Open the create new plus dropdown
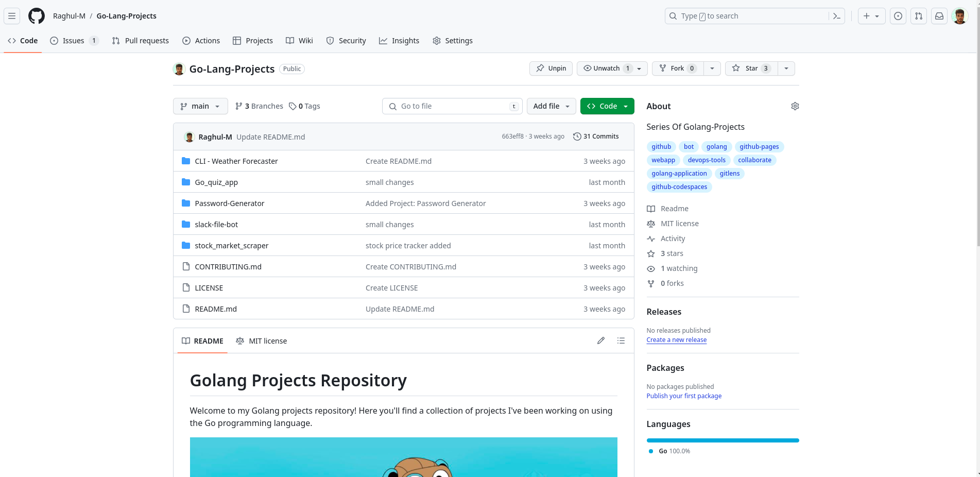The height and width of the screenshot is (477, 980). (x=872, y=16)
